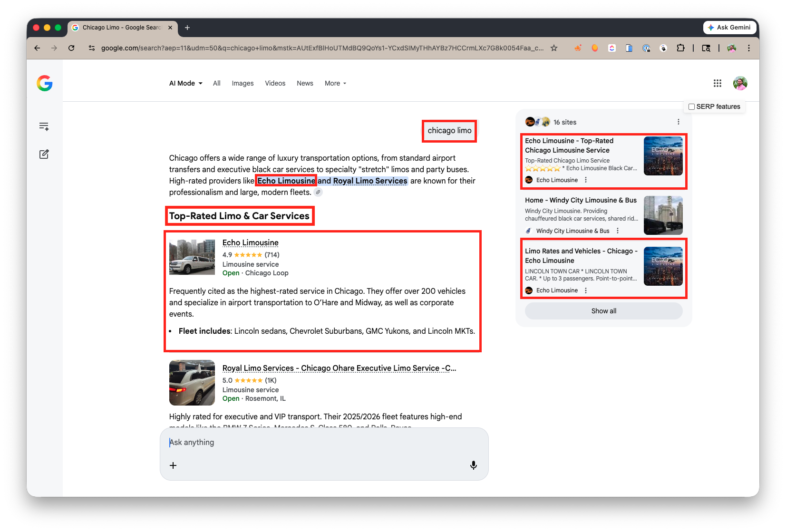786x532 pixels.
Task: Click Show all sources button
Action: (x=603, y=311)
